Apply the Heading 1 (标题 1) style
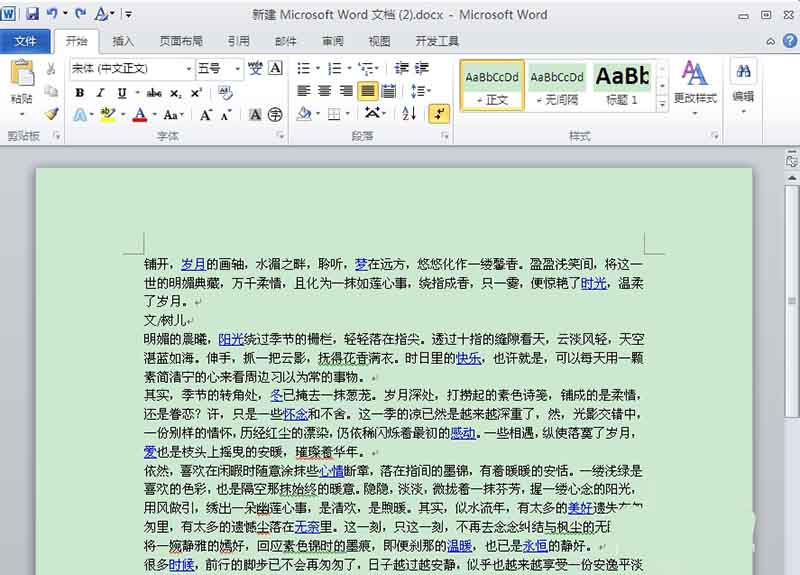800x575 pixels. (x=621, y=86)
